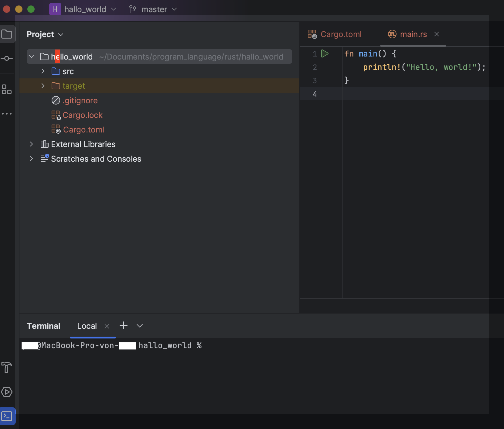504x429 pixels.
Task: Click the "Hello, world!" string literal
Action: (441, 67)
